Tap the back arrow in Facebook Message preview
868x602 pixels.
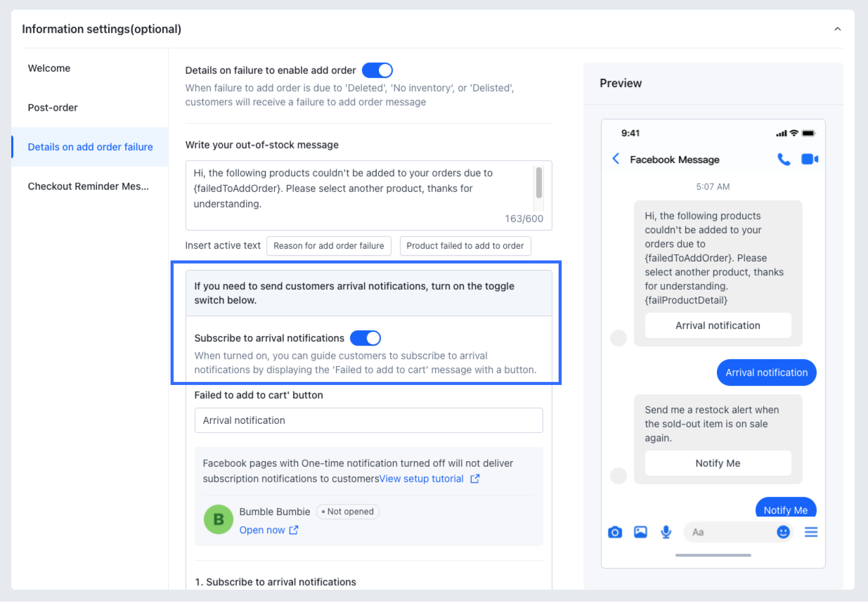click(x=616, y=159)
